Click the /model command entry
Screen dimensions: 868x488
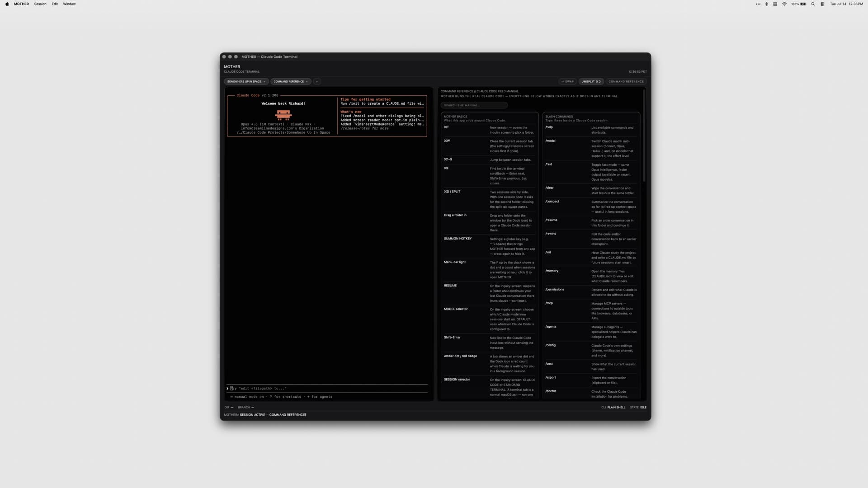(x=591, y=148)
